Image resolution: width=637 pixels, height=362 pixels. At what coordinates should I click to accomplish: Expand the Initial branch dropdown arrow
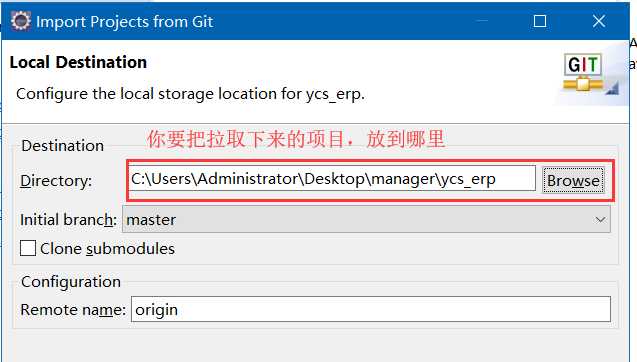pyautogui.click(x=600, y=220)
